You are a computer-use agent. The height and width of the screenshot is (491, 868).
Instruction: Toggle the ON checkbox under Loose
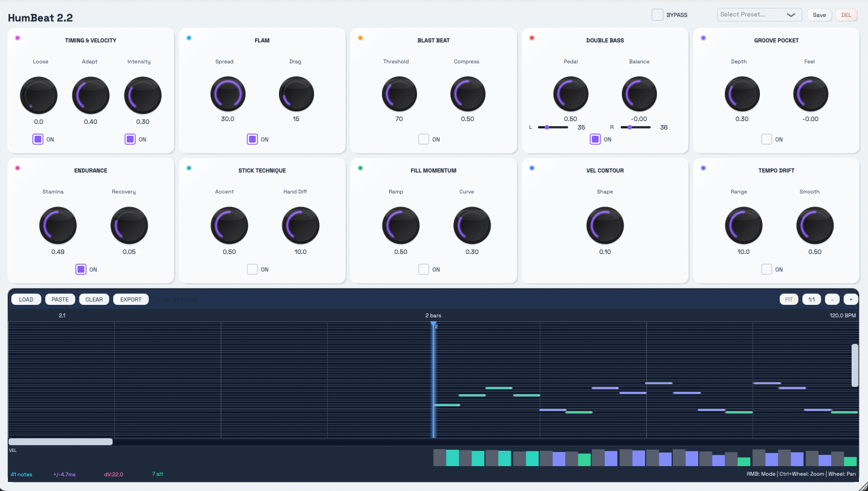[38, 139]
